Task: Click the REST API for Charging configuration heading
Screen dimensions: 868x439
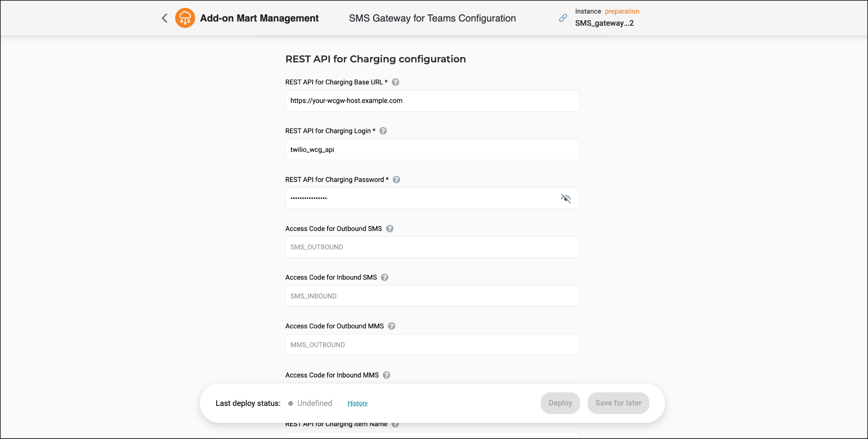Action: pos(376,59)
